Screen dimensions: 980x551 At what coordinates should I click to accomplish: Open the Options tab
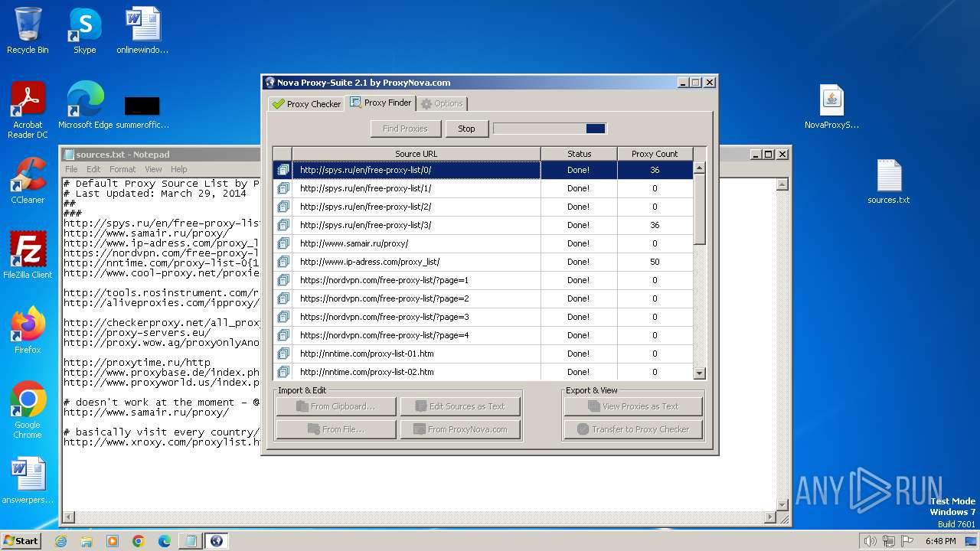(x=442, y=103)
